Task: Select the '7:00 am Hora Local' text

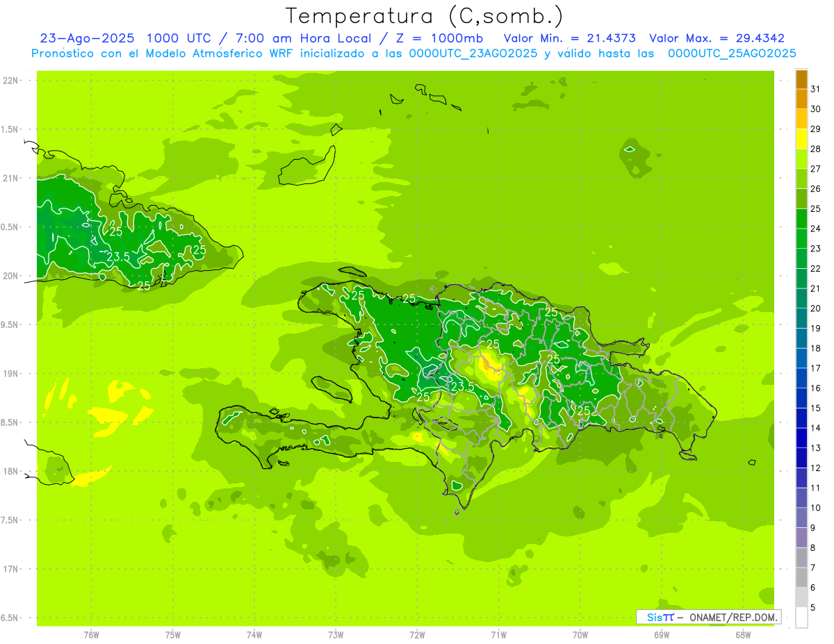Action: pyautogui.click(x=302, y=38)
